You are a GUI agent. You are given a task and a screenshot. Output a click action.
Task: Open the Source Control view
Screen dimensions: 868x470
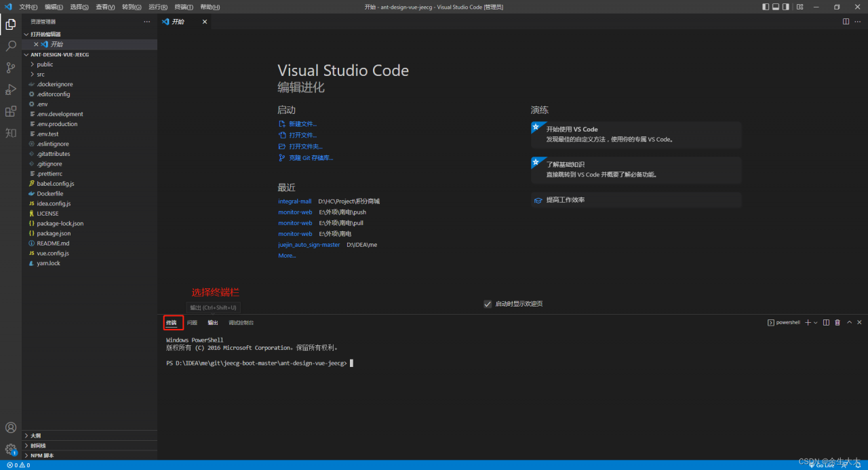point(11,68)
